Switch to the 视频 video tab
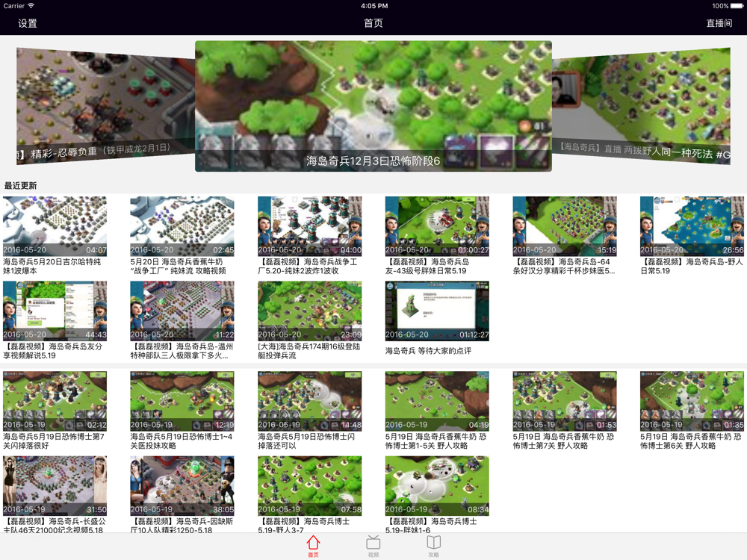 coord(373,546)
